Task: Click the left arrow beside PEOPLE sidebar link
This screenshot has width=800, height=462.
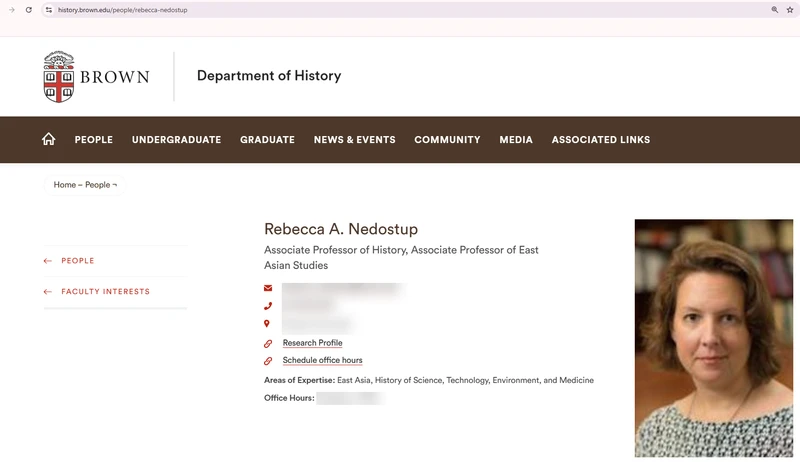Action: coord(47,261)
